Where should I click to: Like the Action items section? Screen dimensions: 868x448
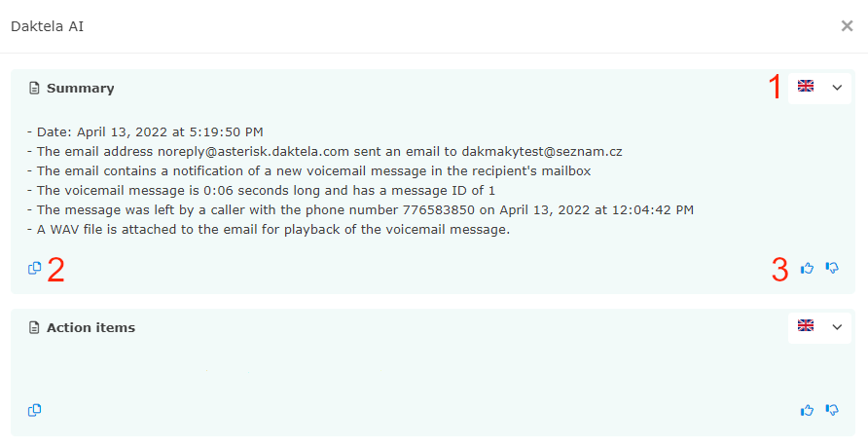(x=807, y=410)
